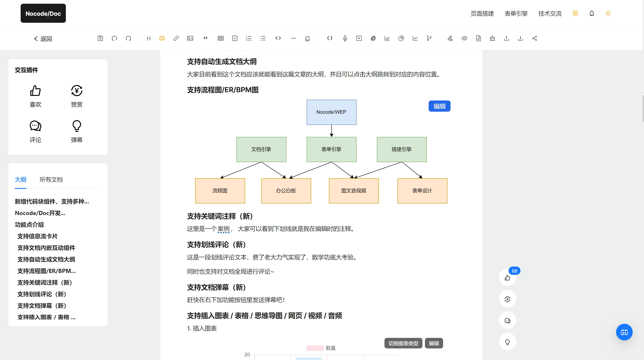Click the floating thumbs-up like button

tap(507, 278)
